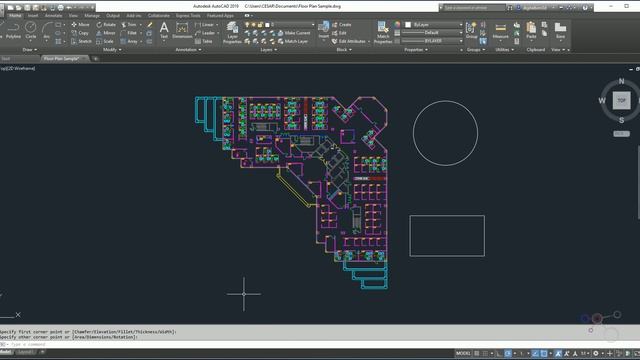Toggle grid display in status bar

(x=477, y=353)
